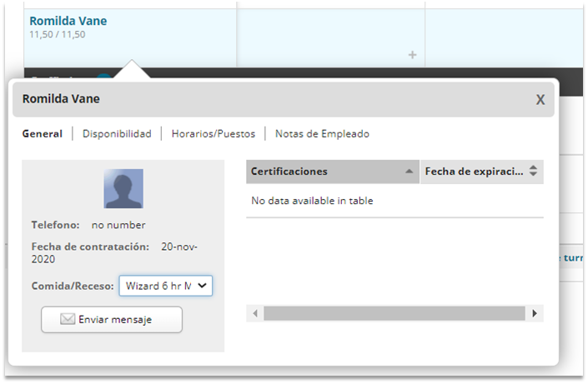The image size is (588, 384).
Task: Close the Romilda Vane popup
Action: tap(540, 100)
